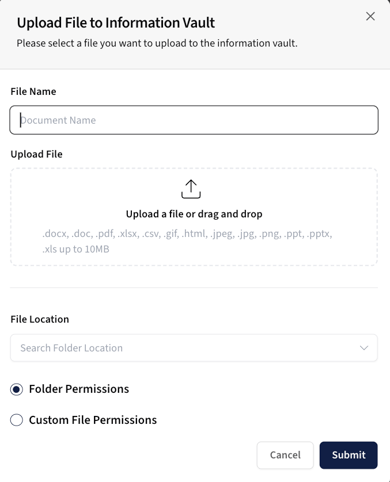Open the Search Folder Location dropdown
Screen dimensions: 390x482
194,348
